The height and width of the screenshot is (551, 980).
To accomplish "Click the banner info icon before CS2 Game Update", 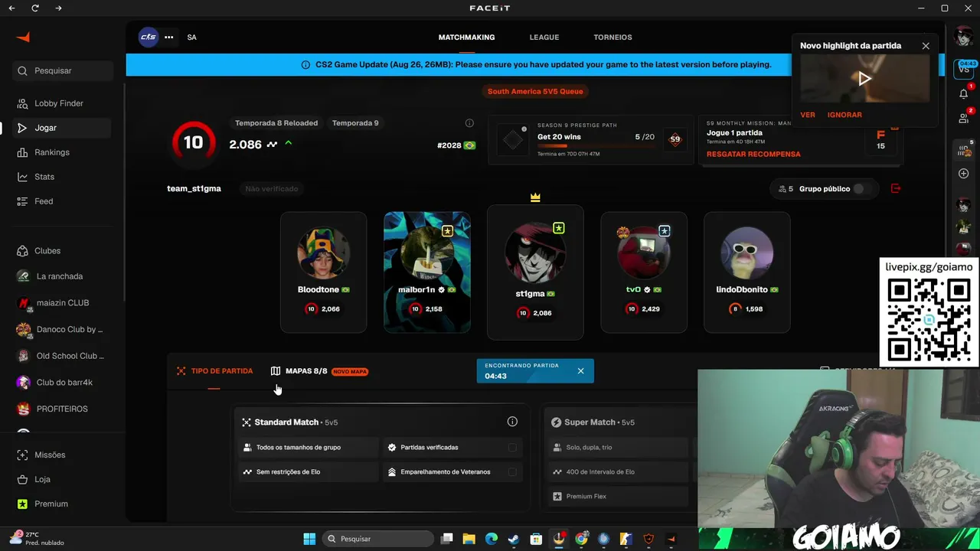I will point(306,65).
